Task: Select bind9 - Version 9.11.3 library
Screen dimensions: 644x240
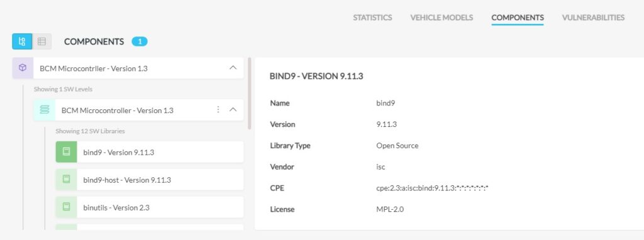Action: pos(150,152)
